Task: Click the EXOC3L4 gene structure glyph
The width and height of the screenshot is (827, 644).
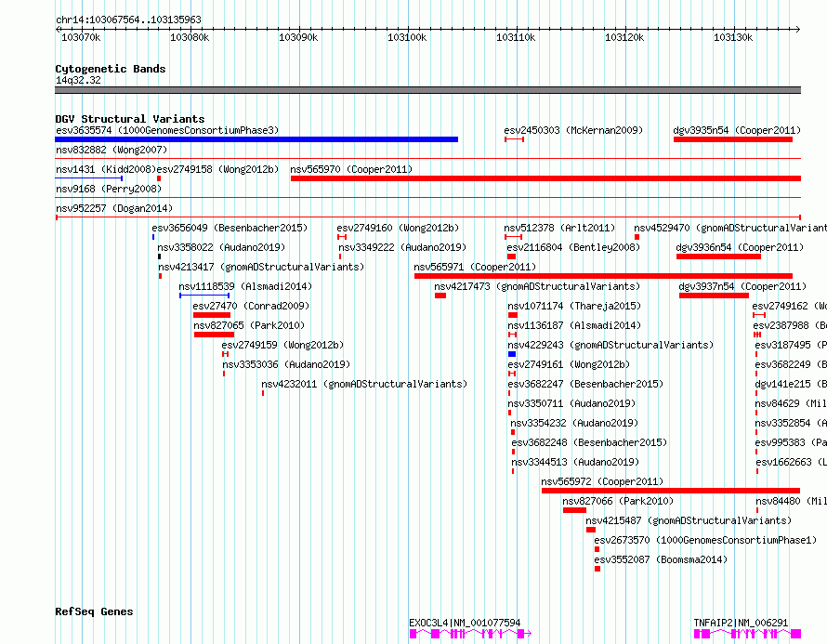Action: click(470, 634)
